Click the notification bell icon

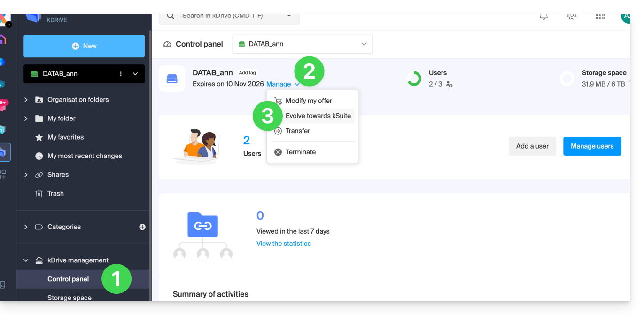click(543, 16)
